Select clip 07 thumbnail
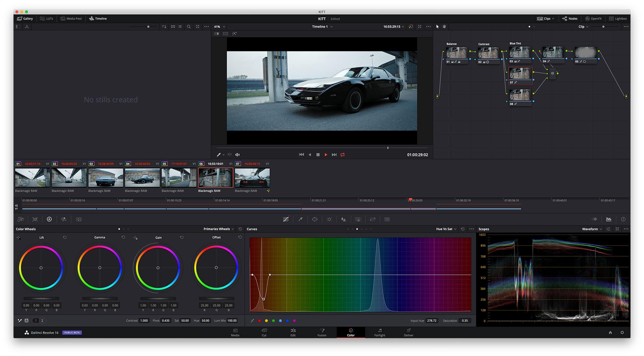 point(252,177)
